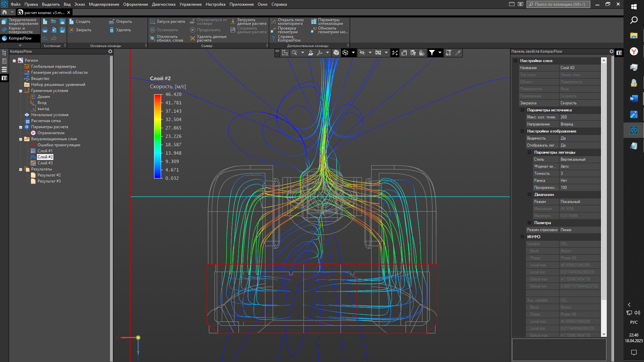
Task: Click the save floppy disk icon
Action: click(x=62, y=21)
